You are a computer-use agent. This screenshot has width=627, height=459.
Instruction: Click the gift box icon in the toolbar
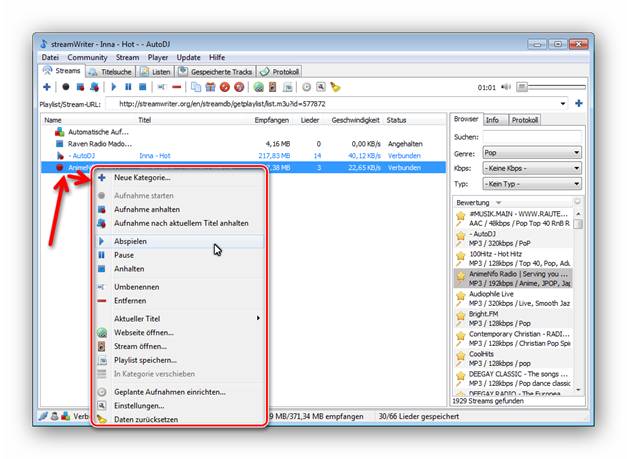210,87
